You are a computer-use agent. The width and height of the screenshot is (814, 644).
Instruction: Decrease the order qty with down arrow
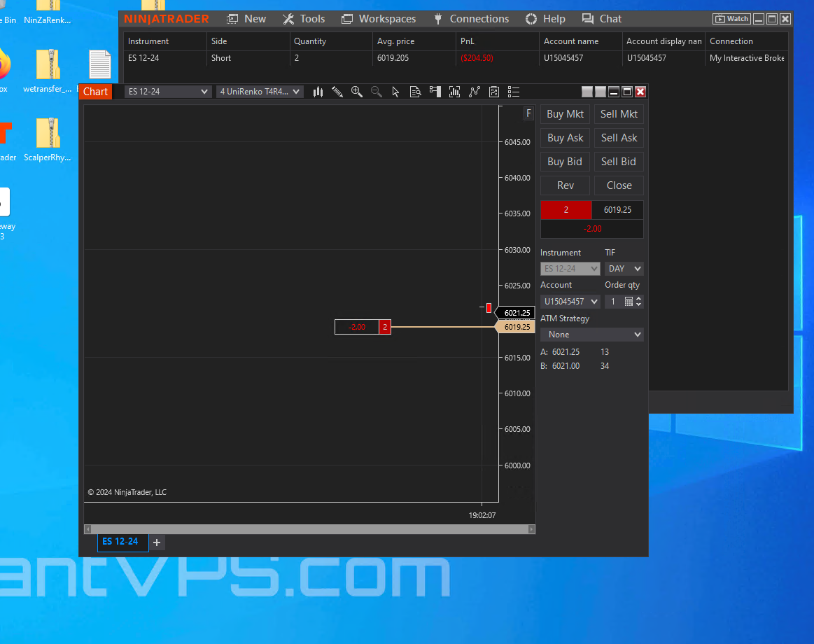click(638, 304)
